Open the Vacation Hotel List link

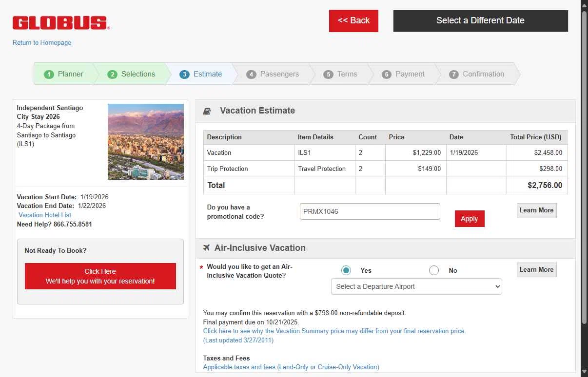[45, 215]
